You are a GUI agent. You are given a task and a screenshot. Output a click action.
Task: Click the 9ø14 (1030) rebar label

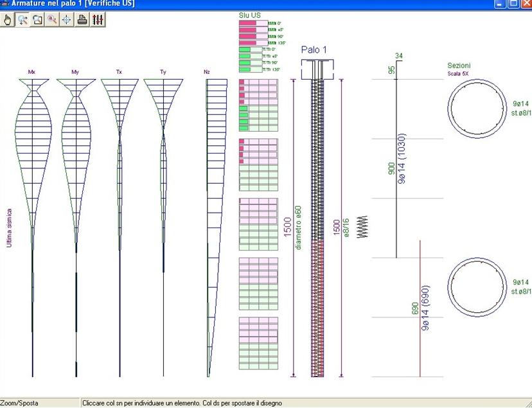point(403,168)
